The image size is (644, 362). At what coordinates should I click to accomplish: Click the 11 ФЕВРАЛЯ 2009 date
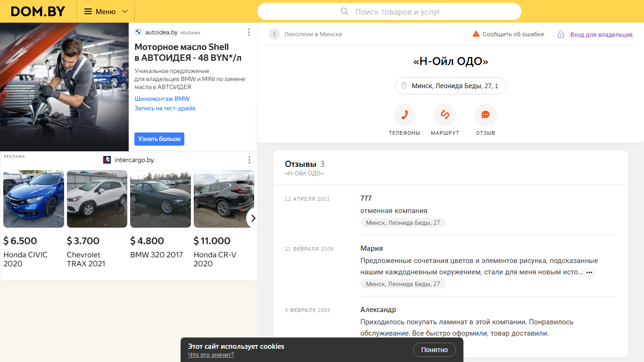309,249
